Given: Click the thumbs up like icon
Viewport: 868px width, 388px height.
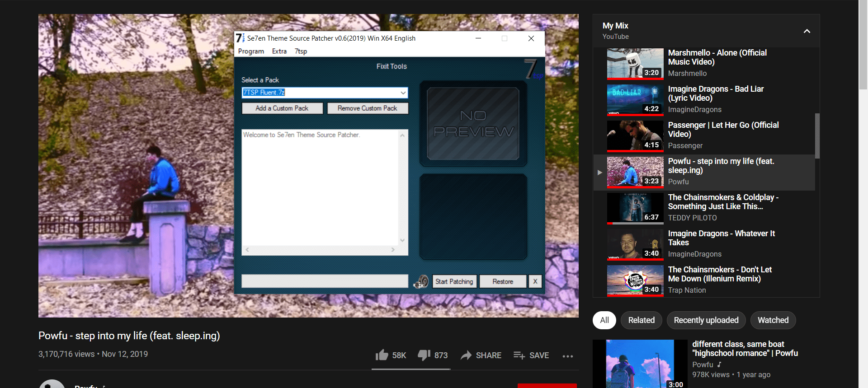Looking at the screenshot, I should (x=382, y=355).
